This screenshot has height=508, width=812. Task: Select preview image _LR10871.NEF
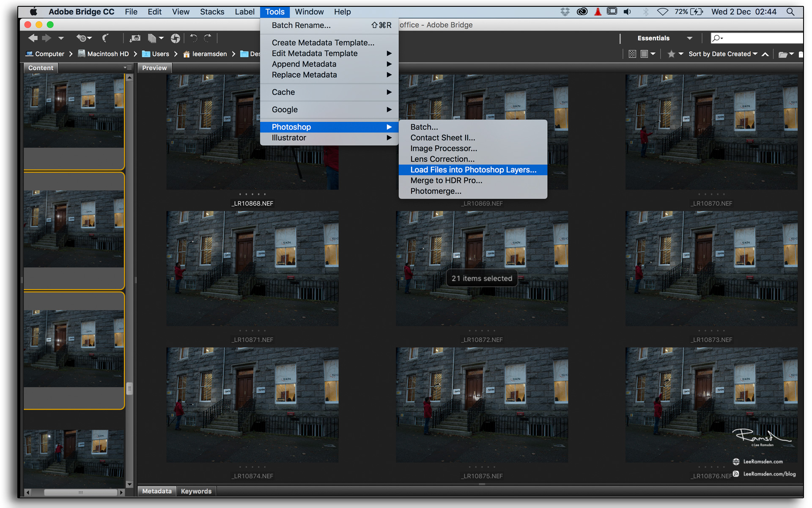tap(252, 268)
